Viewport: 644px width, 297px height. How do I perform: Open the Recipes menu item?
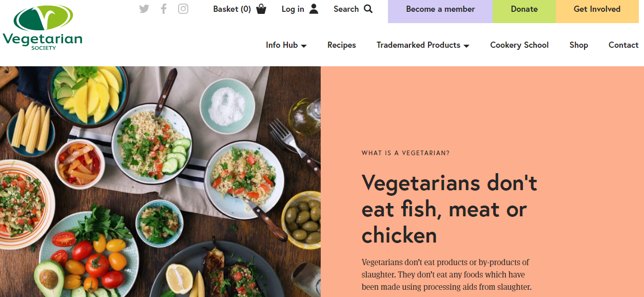click(341, 45)
